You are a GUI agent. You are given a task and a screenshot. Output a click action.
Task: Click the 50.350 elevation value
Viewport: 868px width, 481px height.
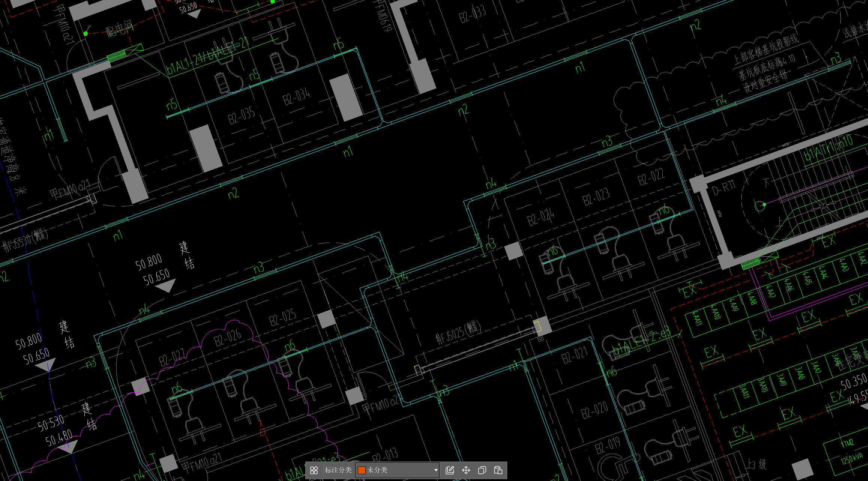(854, 382)
